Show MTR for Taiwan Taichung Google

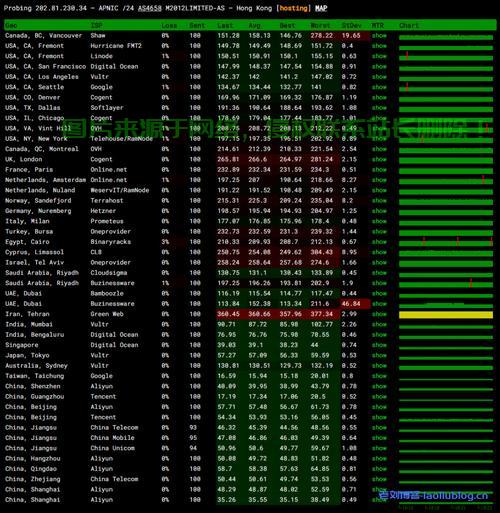[379, 376]
